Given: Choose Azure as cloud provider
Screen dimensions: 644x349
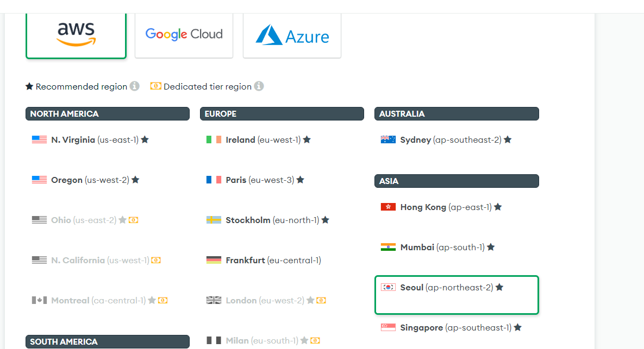Looking at the screenshot, I should click(292, 36).
